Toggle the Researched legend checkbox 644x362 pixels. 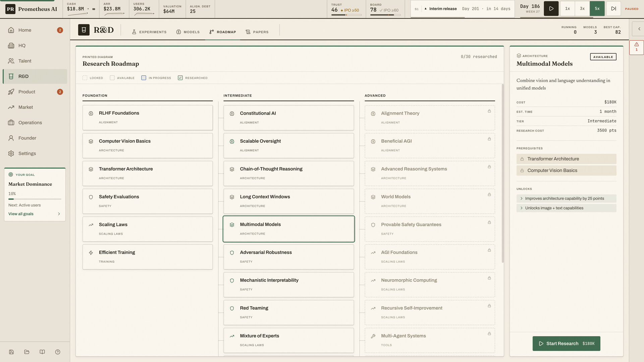pyautogui.click(x=180, y=78)
